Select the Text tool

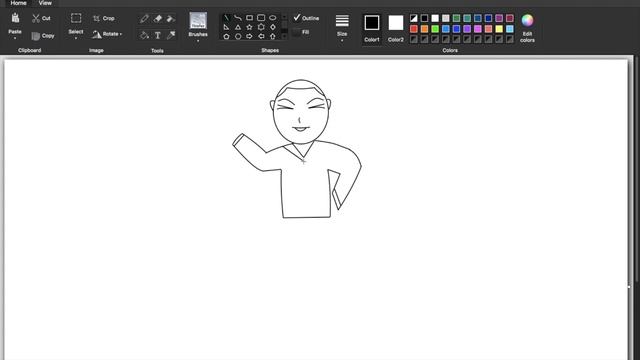pyautogui.click(x=158, y=36)
